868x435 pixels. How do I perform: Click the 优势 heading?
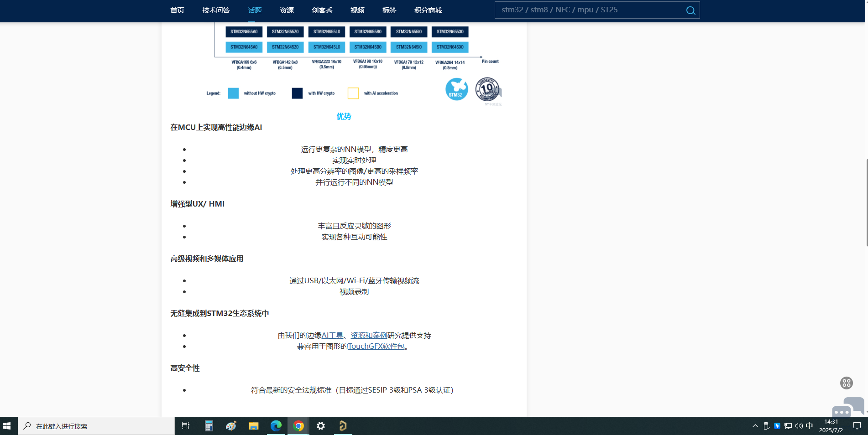point(344,116)
